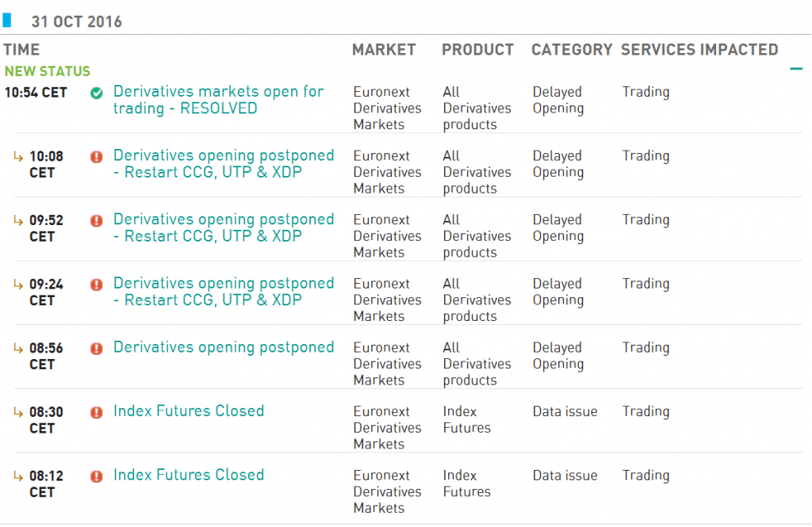Open the 08:12 'Index Futures Closed' link
This screenshot has width=812, height=527.
coord(189,475)
